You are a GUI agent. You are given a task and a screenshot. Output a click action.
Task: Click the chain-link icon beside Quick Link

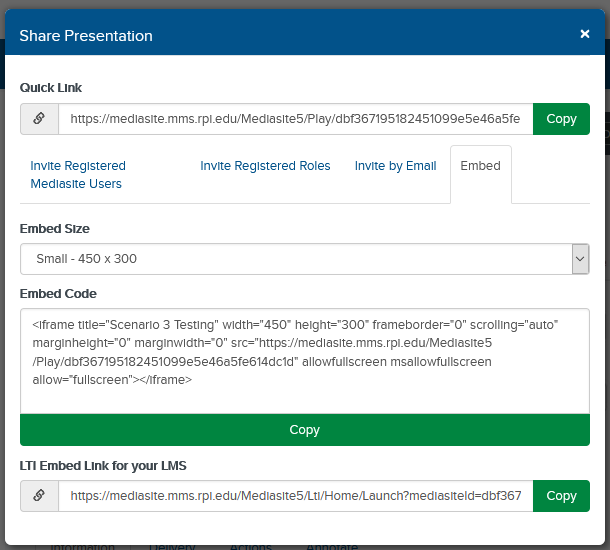pyautogui.click(x=39, y=119)
